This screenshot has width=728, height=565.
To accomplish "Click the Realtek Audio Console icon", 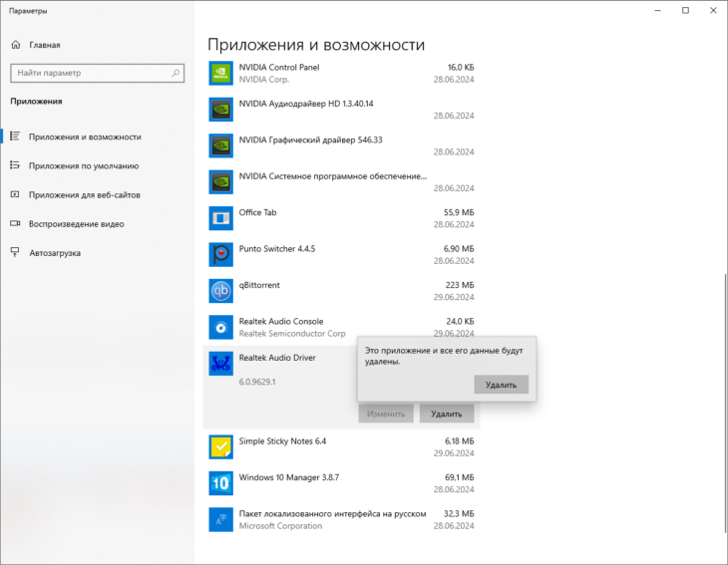I will [220, 327].
